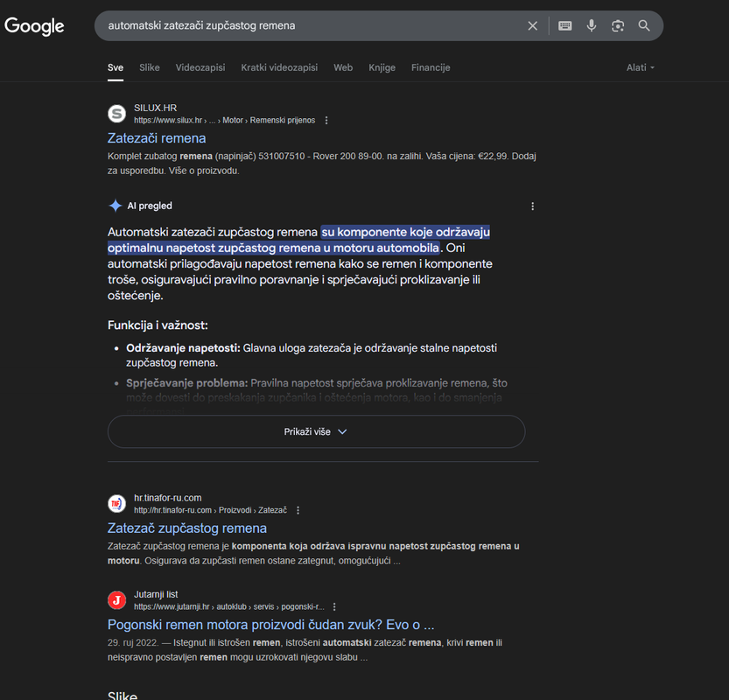This screenshot has width=729, height=700.
Task: Click the SILUX.HR site favicon
Action: (116, 114)
